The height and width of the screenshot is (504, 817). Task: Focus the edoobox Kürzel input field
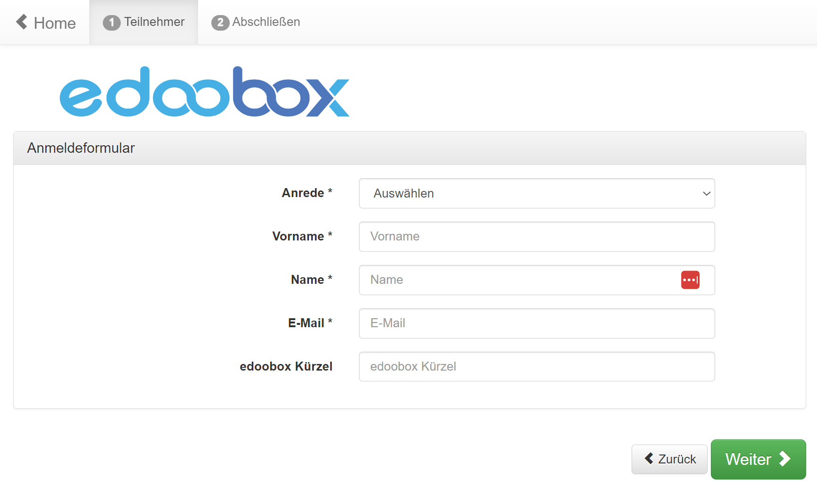(536, 367)
